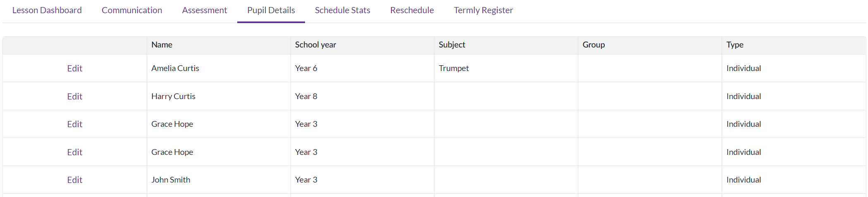Select the Trumpet subject cell
The width and height of the screenshot is (868, 197).
506,69
